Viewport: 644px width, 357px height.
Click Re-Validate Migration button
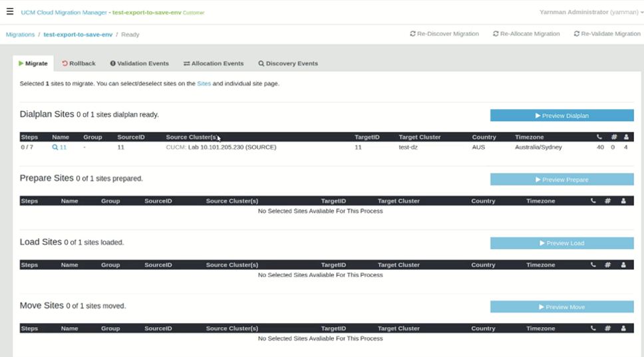607,34
